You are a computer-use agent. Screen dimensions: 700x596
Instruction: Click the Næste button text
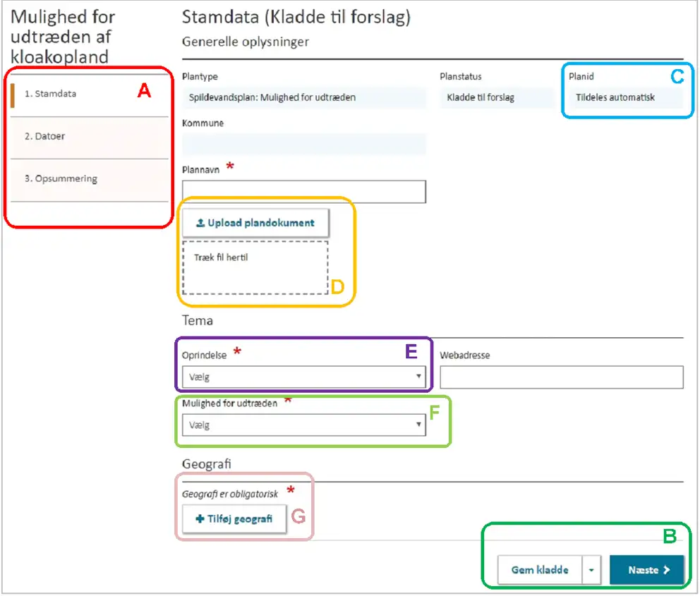643,570
